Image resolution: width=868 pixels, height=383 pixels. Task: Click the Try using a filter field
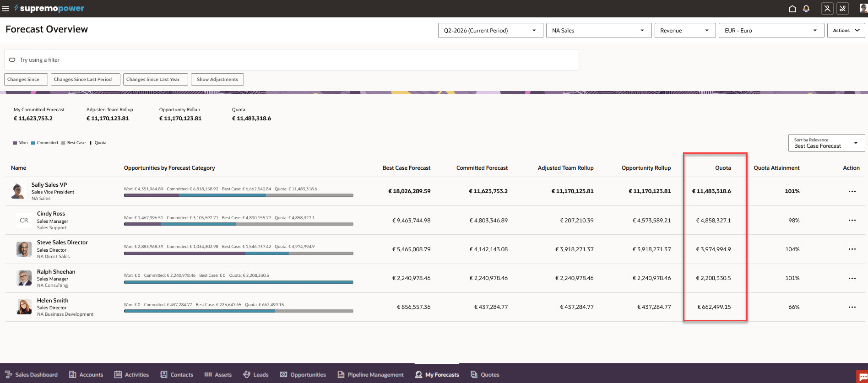point(292,60)
